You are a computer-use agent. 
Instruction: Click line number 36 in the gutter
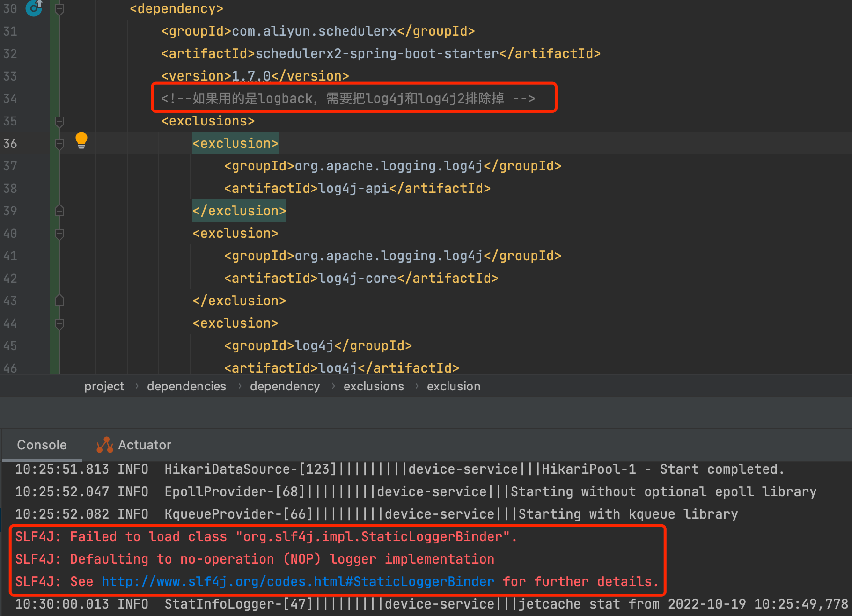pos(10,143)
